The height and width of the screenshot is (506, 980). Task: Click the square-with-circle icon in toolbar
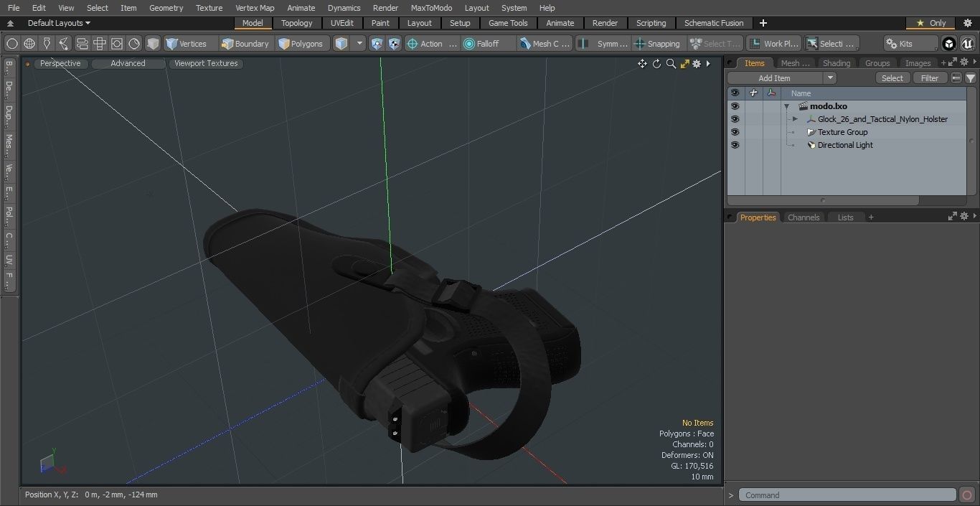[117, 44]
